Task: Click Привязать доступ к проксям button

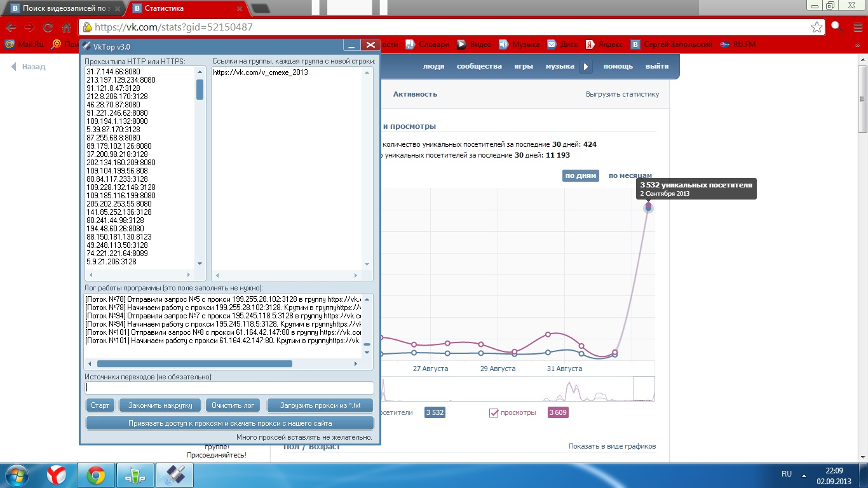Action: (x=229, y=423)
